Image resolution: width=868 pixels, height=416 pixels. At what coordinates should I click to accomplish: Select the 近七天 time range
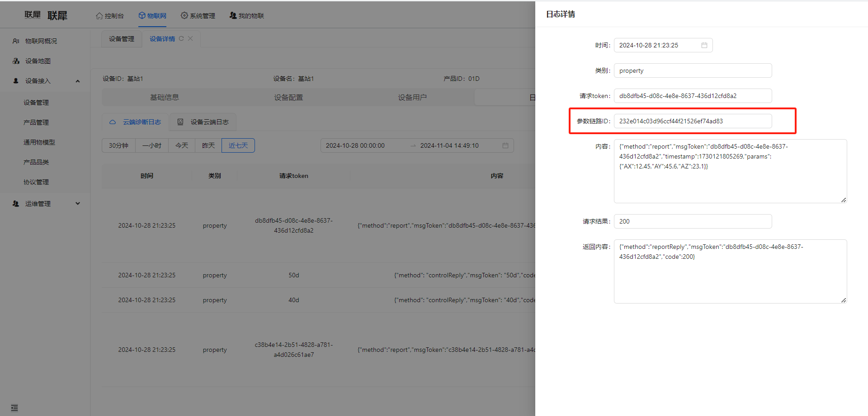(x=238, y=145)
